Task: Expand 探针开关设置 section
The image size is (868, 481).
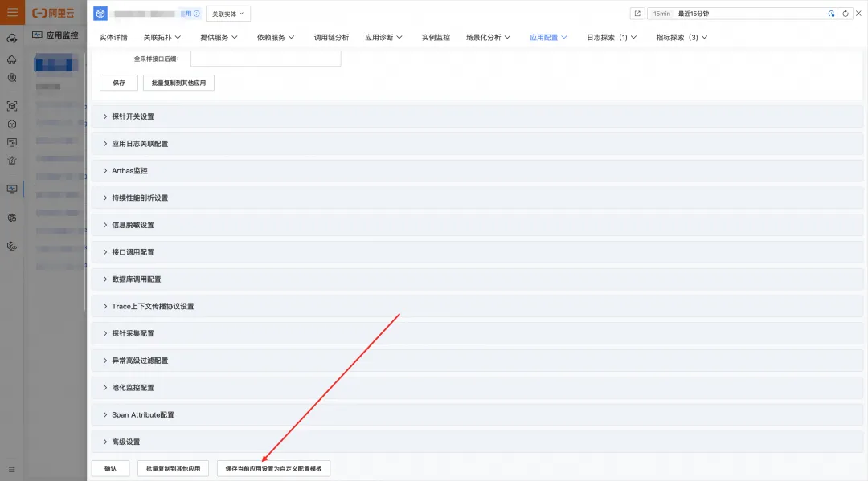Action: [x=477, y=116]
